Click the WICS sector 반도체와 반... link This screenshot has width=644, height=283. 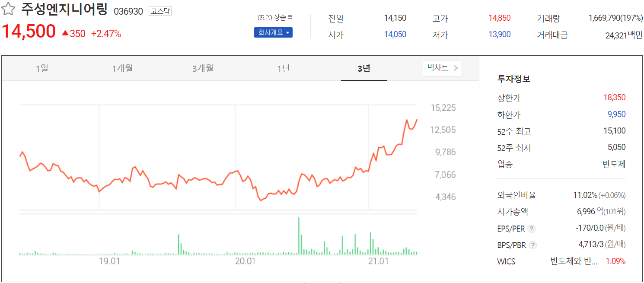(574, 261)
